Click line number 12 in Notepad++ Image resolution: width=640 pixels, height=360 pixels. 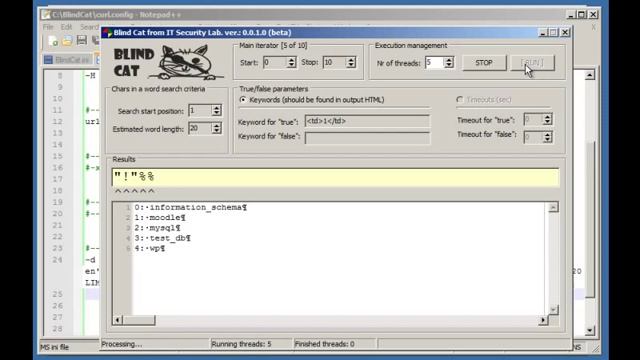pos(58,122)
